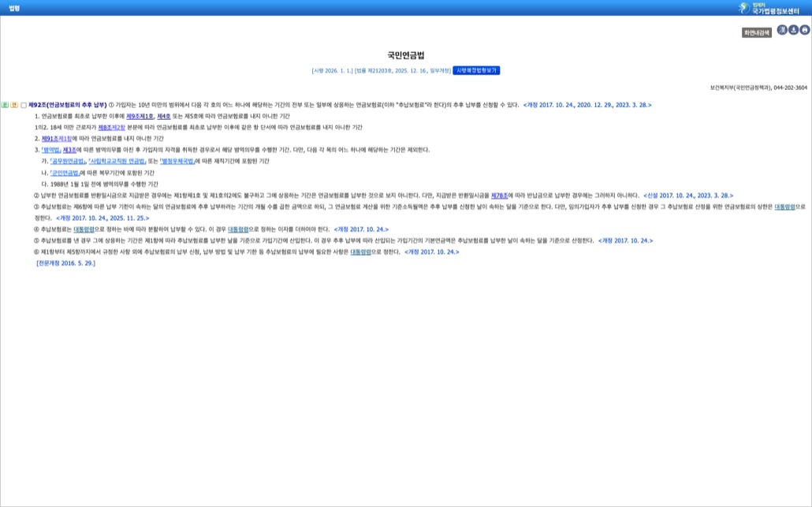Click the <개정 2017. 10. 24., 2020. 12. 29., 2023. 3. 28.> note
This screenshot has height=507, width=812.
click(587, 105)
